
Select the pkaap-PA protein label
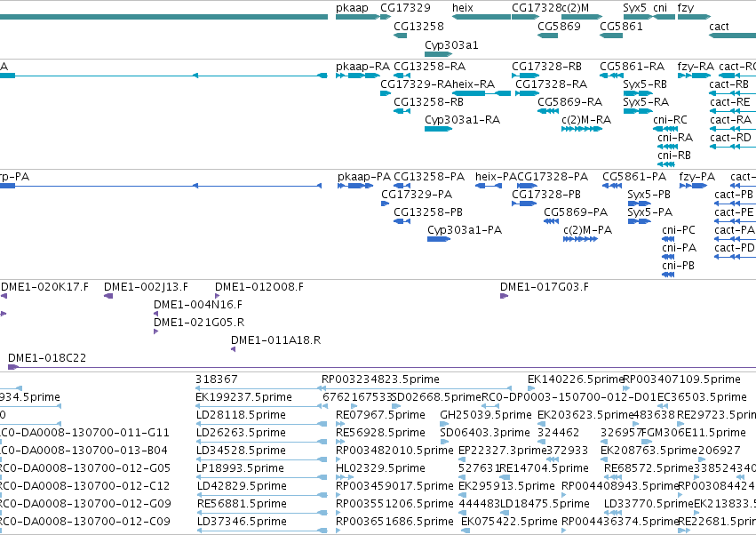[364, 177]
